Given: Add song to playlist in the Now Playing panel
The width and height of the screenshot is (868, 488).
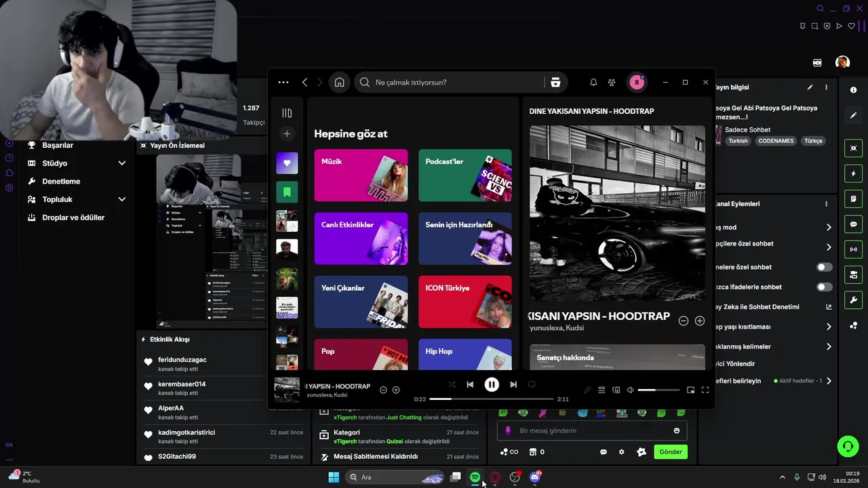Looking at the screenshot, I should pos(700,321).
